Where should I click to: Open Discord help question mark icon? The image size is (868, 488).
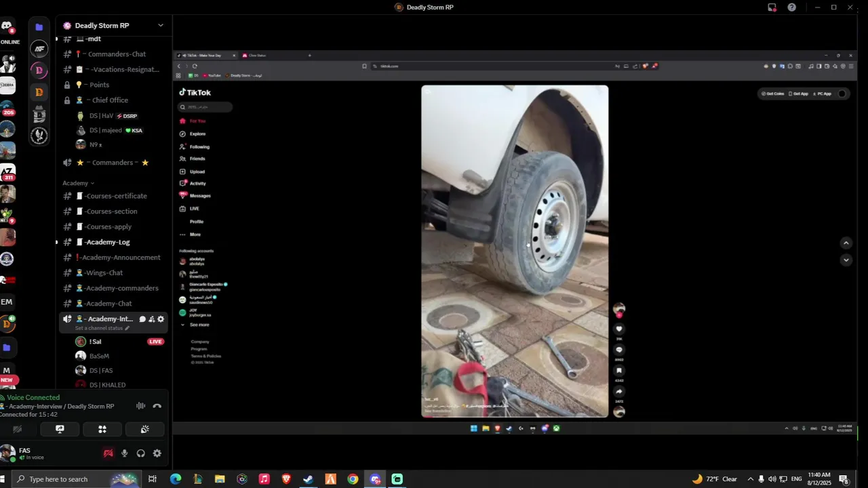coord(792,7)
